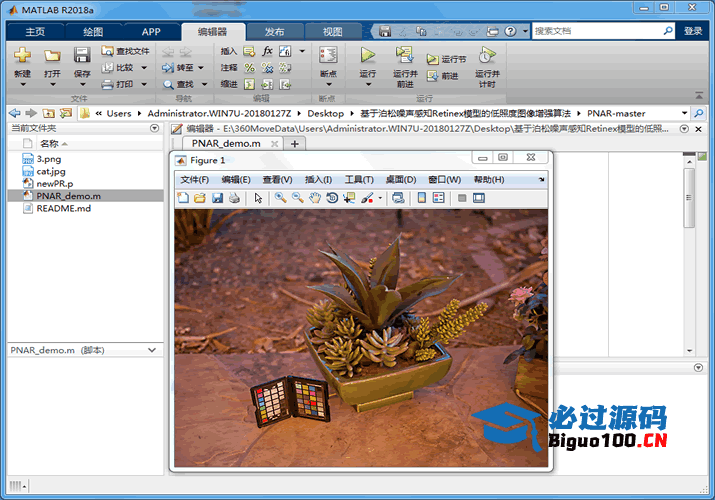This screenshot has width=715, height=500.
Task: Click the green Run (运行) button
Action: point(368,56)
